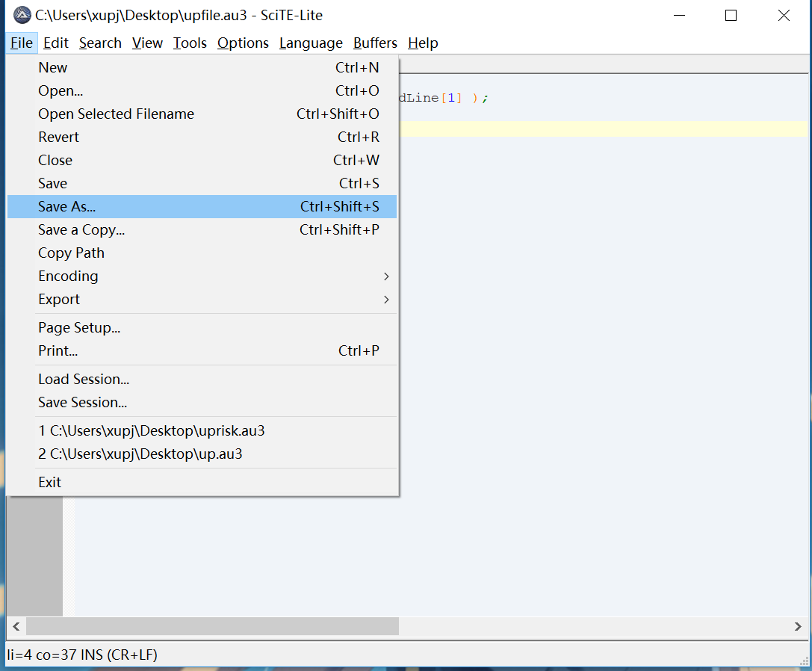Screen dimensions: 812x671
Task: Choose Close in the File menu
Action: pos(202,160)
